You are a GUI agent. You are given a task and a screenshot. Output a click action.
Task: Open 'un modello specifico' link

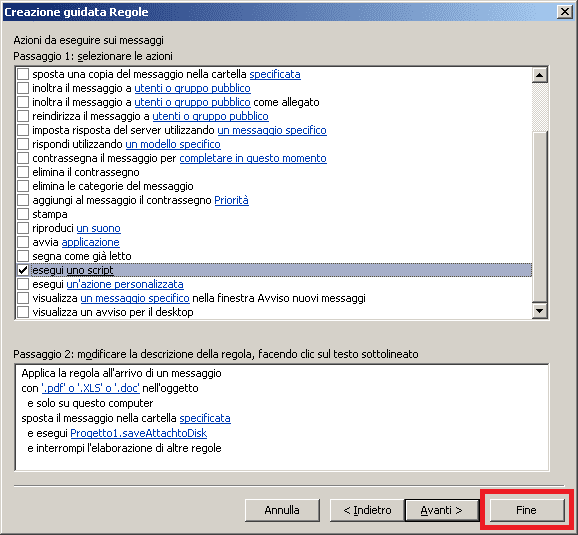pyautogui.click(x=173, y=144)
